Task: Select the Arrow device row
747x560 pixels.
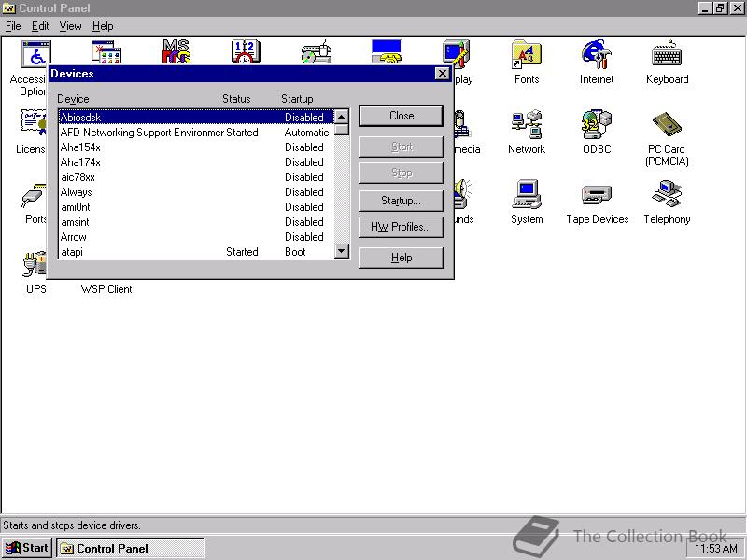Action: click(x=196, y=237)
